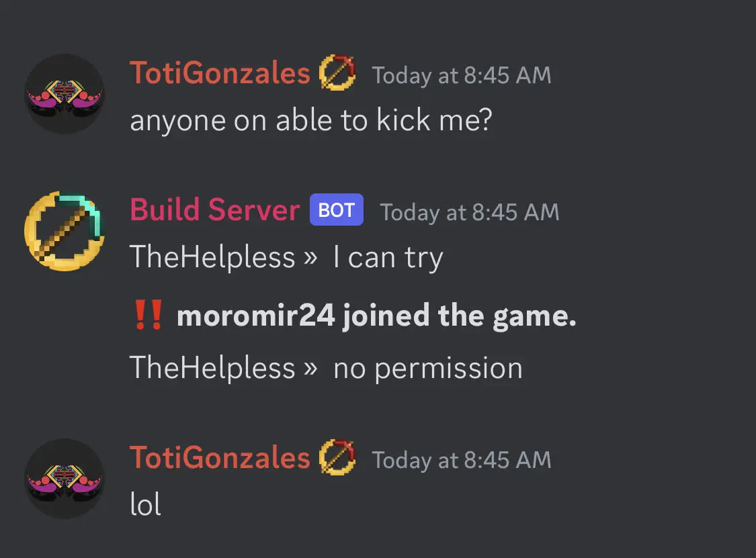The image size is (756, 558).
Task: Click the Build Server message timestamp
Action: point(469,212)
